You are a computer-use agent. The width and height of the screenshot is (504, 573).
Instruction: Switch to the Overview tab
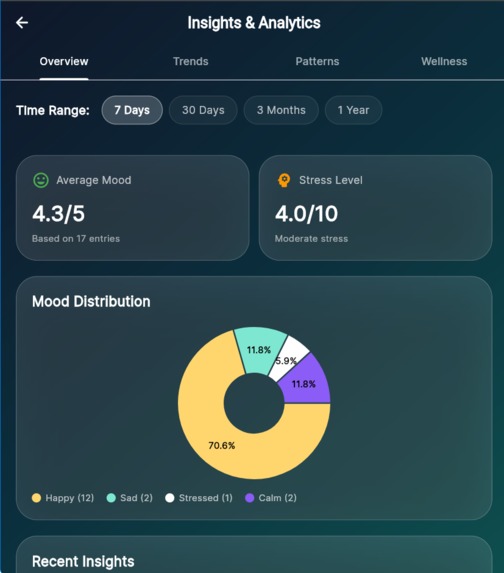click(x=64, y=61)
